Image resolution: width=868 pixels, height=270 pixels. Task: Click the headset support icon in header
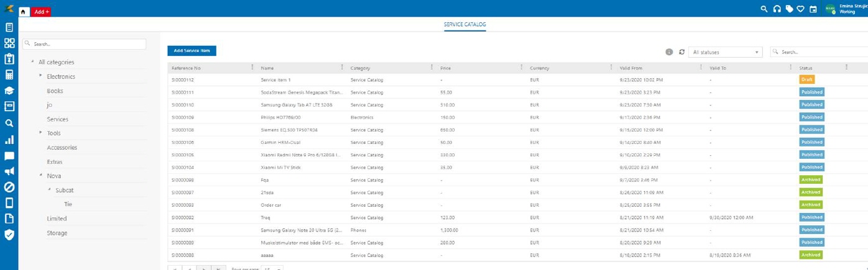click(x=777, y=9)
